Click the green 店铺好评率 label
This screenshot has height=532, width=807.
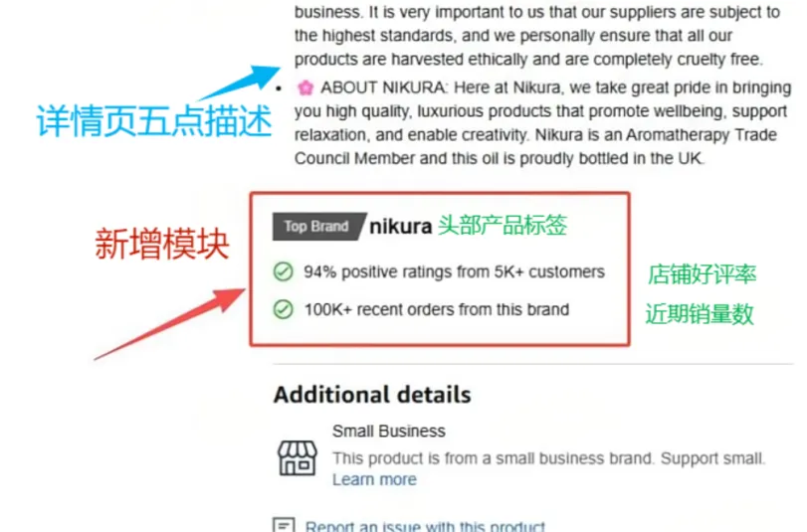pos(702,274)
